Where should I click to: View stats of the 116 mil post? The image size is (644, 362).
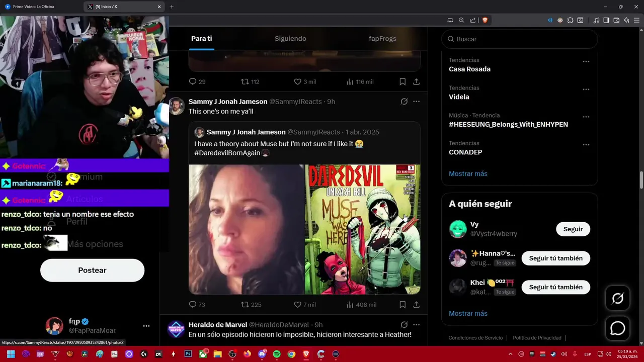pyautogui.click(x=360, y=81)
